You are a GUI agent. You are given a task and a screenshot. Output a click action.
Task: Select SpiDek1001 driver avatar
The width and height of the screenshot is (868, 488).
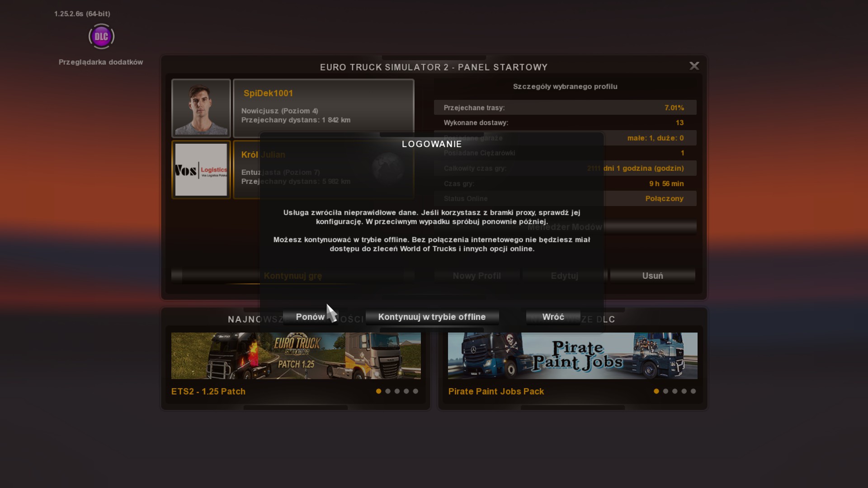[201, 108]
